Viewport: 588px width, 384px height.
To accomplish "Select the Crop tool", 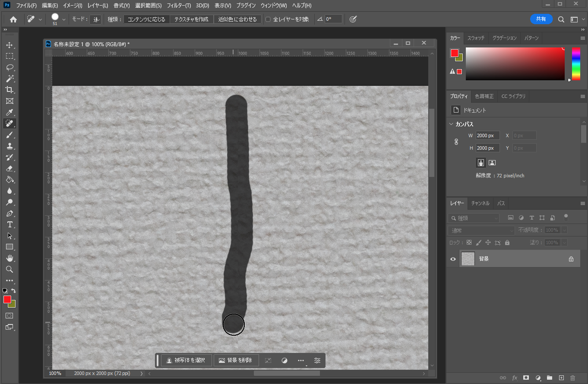I will tap(9, 90).
